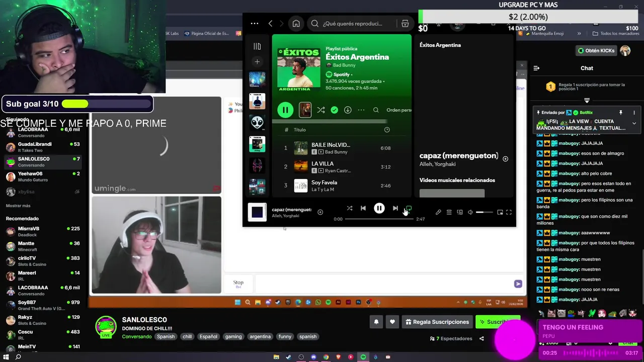
Task: Click Stop button in Umingle chat
Action: tap(238, 284)
